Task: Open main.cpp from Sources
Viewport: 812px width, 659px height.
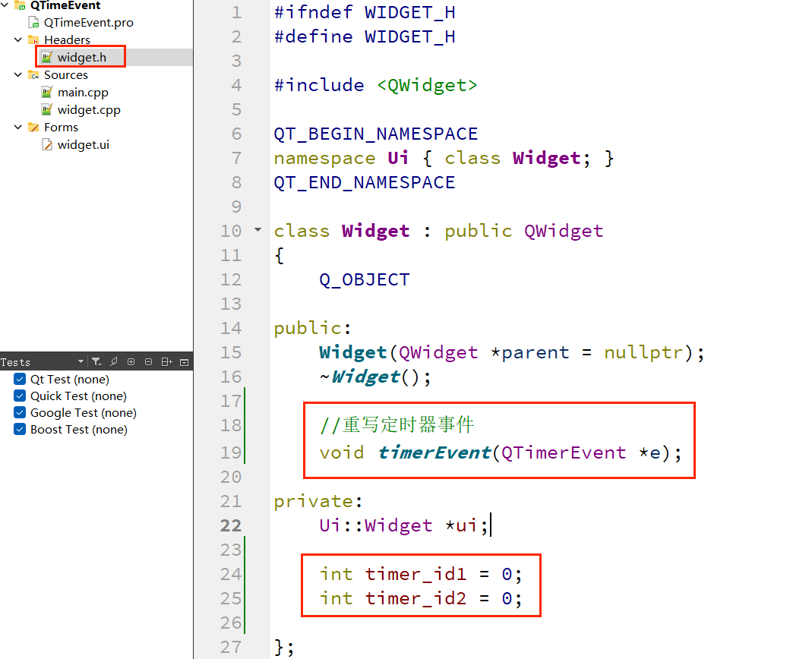Action: tap(83, 92)
